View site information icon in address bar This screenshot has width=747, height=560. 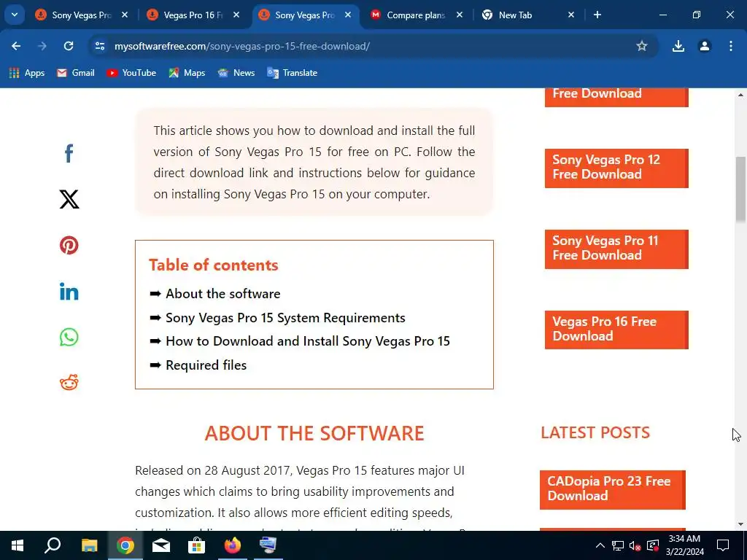[x=99, y=46]
